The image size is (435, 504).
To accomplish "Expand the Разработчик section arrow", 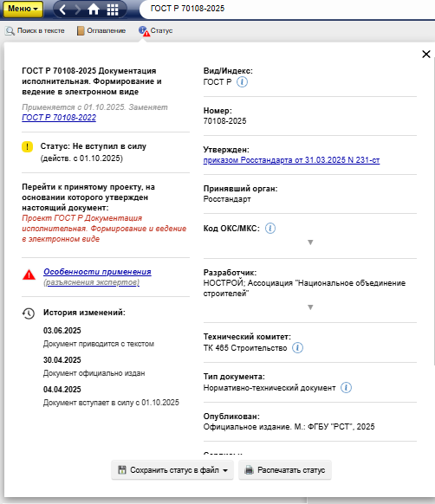I will tap(310, 307).
